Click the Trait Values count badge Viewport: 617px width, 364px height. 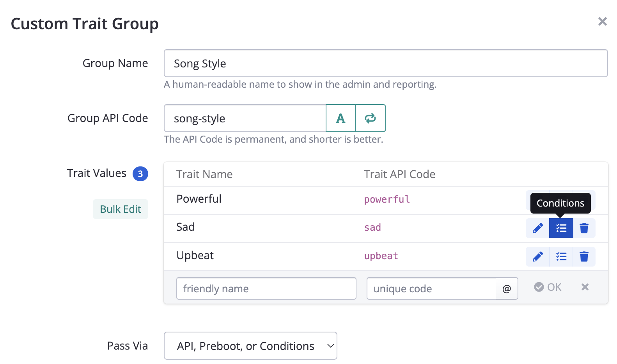140,174
